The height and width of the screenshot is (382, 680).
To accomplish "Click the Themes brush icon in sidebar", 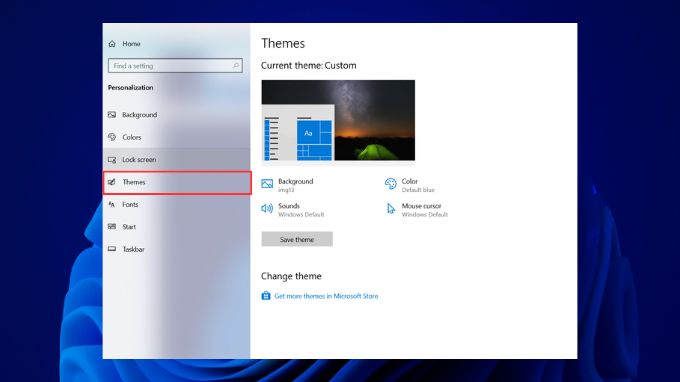I will point(112,182).
